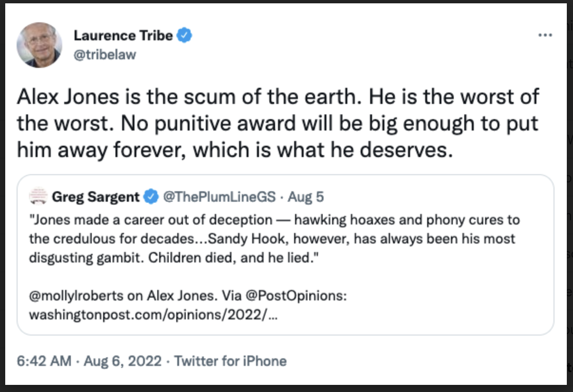Viewport: 573px width, 392px height.
Task: Click the @tribelaw handle
Action: pyautogui.click(x=105, y=55)
